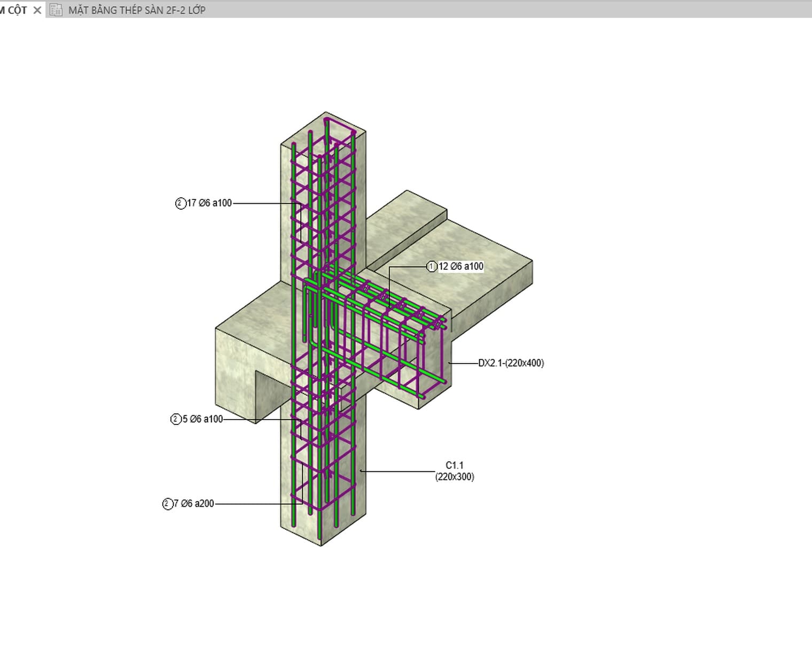Click circled number 2 on 7 Ø6 tag
The height and width of the screenshot is (658, 812).
pyautogui.click(x=168, y=504)
